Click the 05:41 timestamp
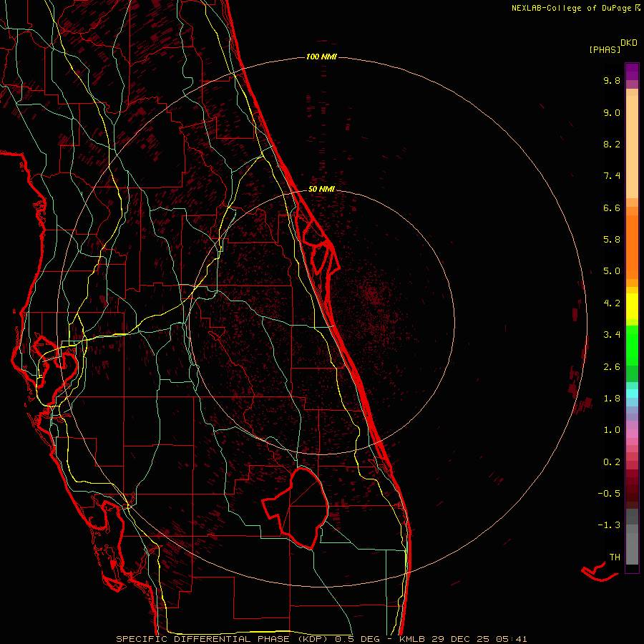Image resolution: width=644 pixels, height=644 pixels. coord(512,639)
